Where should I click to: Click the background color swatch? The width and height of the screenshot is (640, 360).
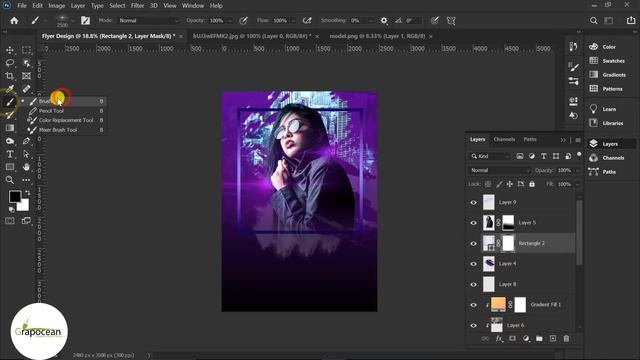pos(24,206)
